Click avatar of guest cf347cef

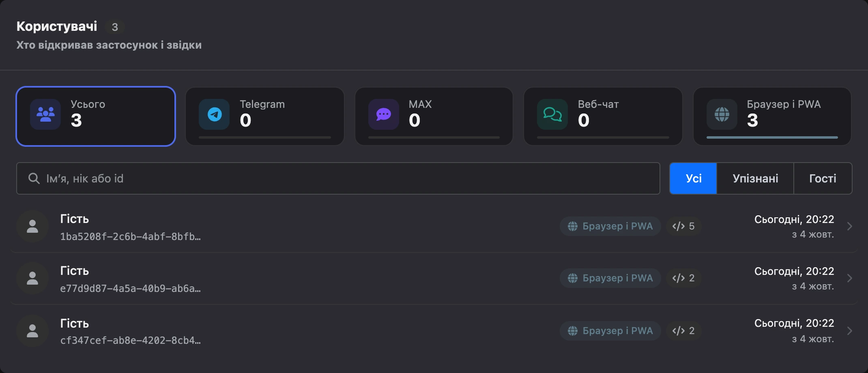point(32,331)
